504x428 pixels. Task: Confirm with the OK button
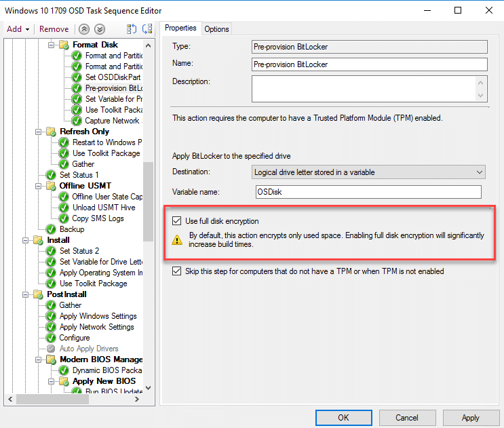[x=344, y=417]
